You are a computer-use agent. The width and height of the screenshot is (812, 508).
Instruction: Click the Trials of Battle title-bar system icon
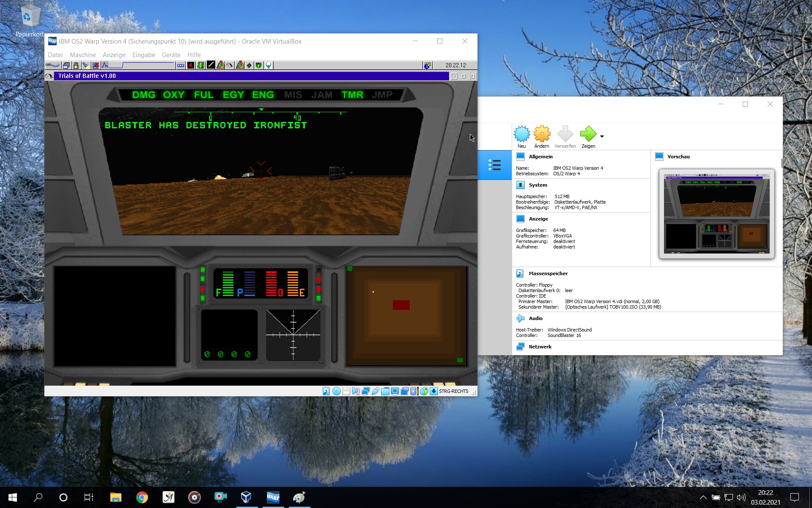(x=49, y=76)
